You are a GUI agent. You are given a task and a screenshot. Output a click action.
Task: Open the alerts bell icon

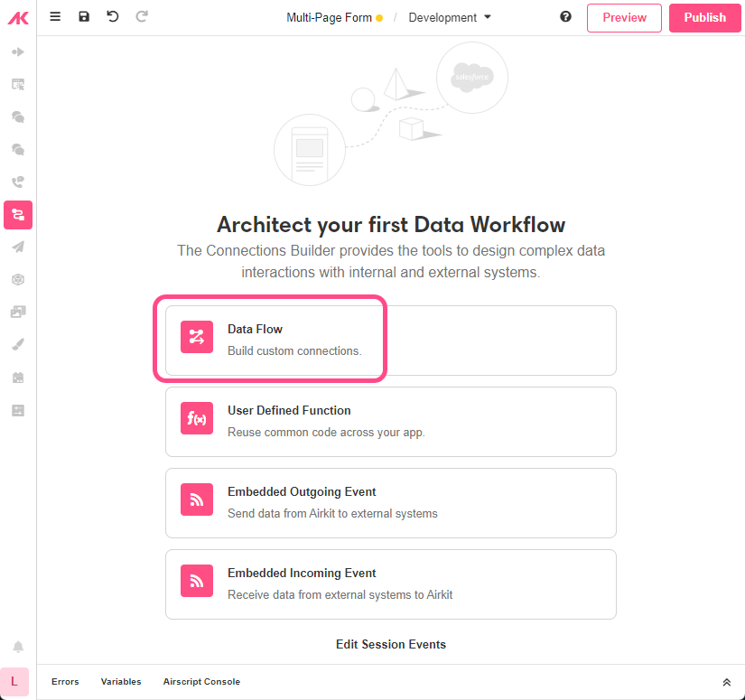(x=18, y=647)
